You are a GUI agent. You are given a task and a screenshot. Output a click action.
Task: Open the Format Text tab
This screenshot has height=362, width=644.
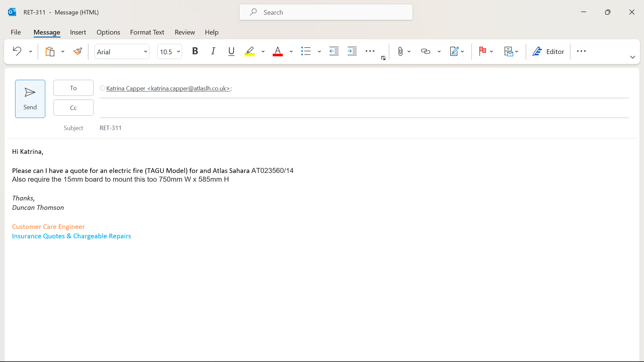[x=147, y=32]
